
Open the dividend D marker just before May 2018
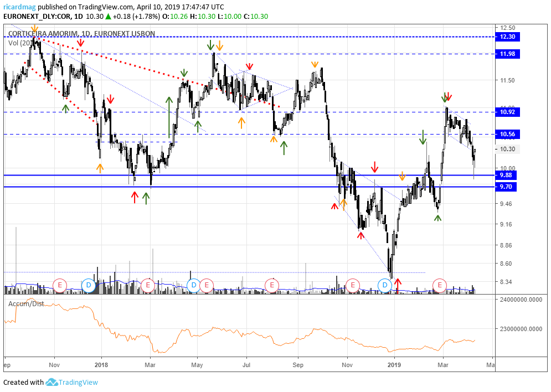[x=194, y=285]
